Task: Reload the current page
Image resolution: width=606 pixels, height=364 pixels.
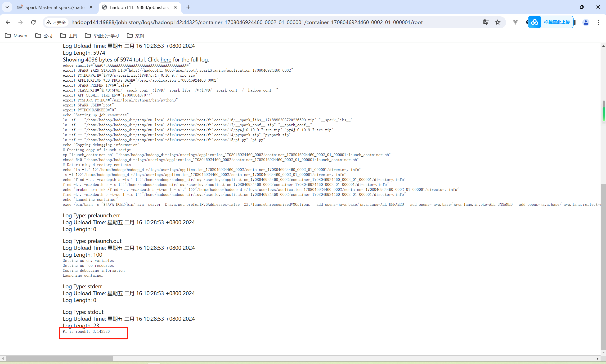Action: 33,22
